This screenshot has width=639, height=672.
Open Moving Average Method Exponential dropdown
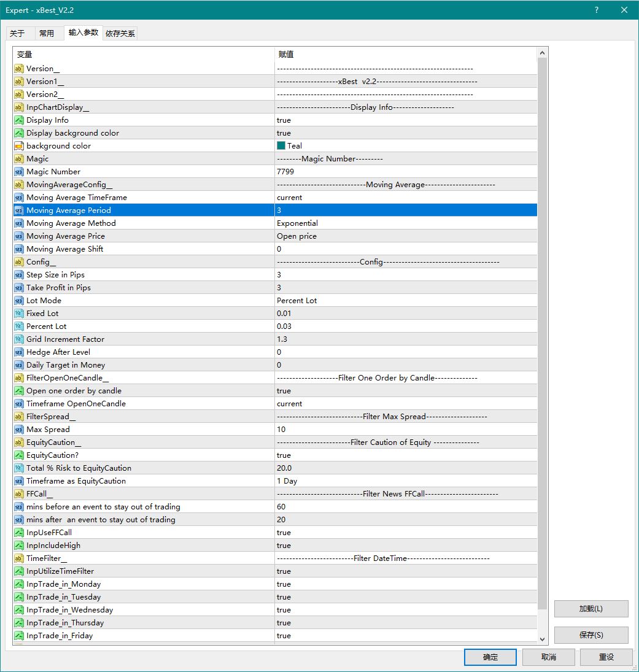click(x=405, y=223)
